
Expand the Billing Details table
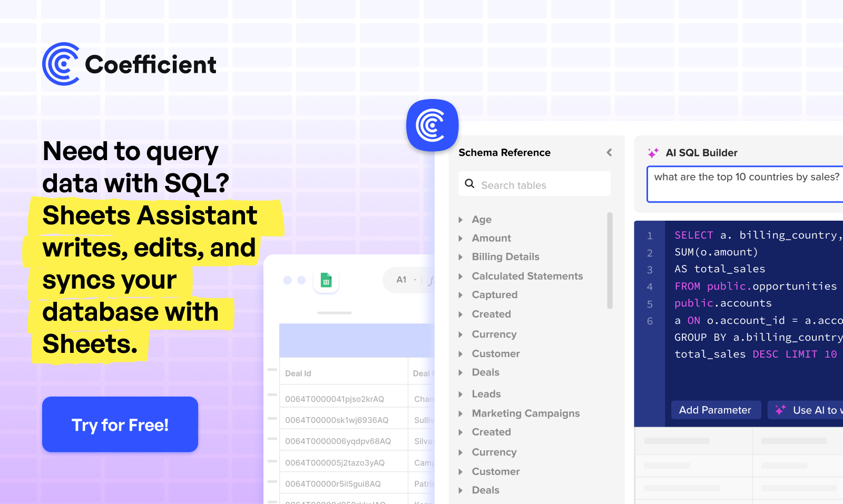pyautogui.click(x=460, y=257)
